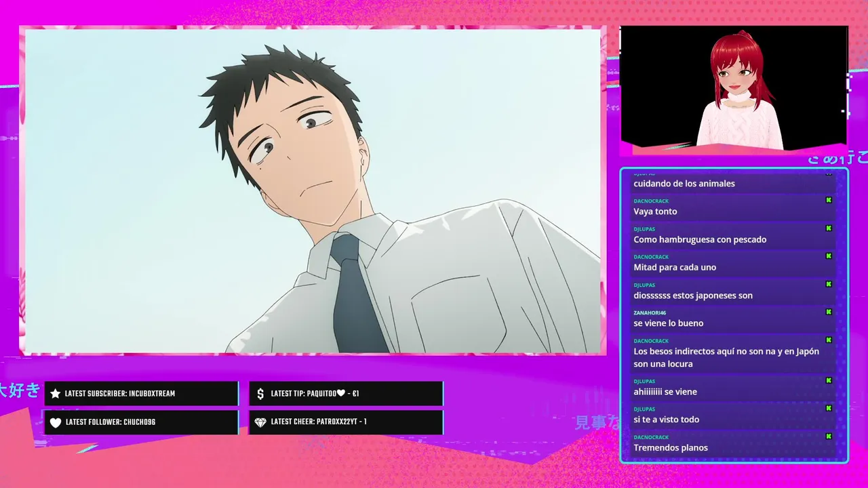Image resolution: width=868 pixels, height=488 pixels.
Task: Click the heart icon beside Latest Follower
Action: [x=56, y=422]
